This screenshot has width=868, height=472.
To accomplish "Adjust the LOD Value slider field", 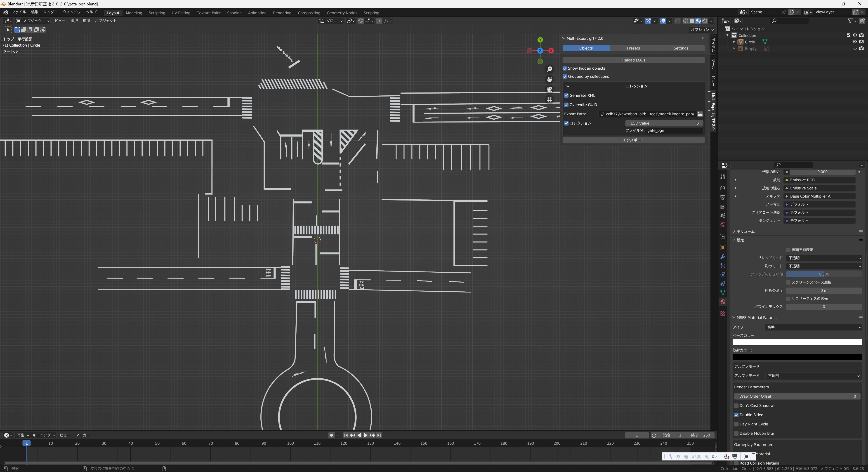I will (x=664, y=123).
